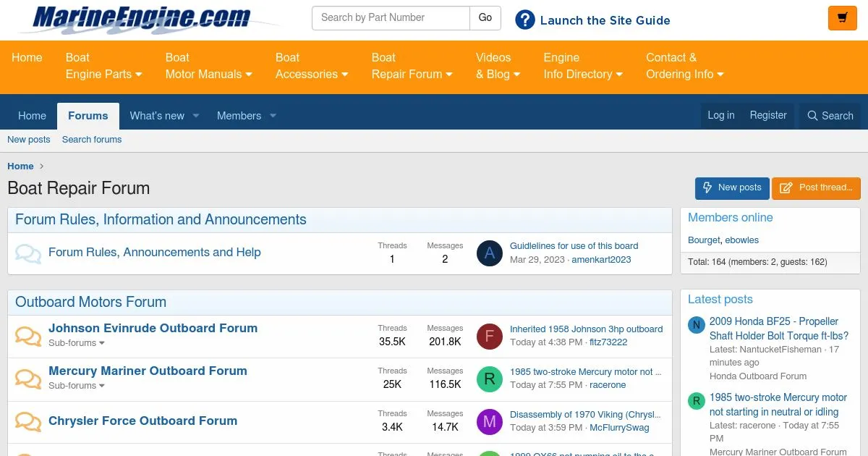Image resolution: width=868 pixels, height=456 pixels.
Task: Open the What's new dropdown arrow
Action: point(196,116)
